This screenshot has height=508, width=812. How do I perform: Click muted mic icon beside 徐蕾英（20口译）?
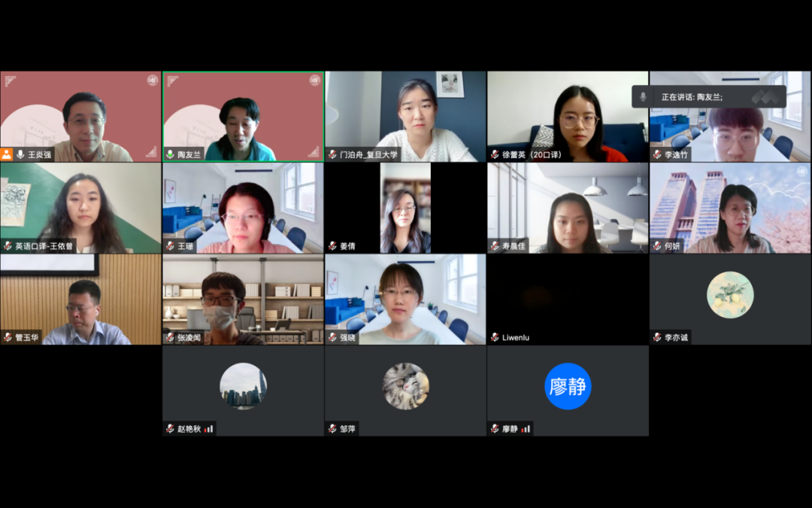[x=495, y=154]
